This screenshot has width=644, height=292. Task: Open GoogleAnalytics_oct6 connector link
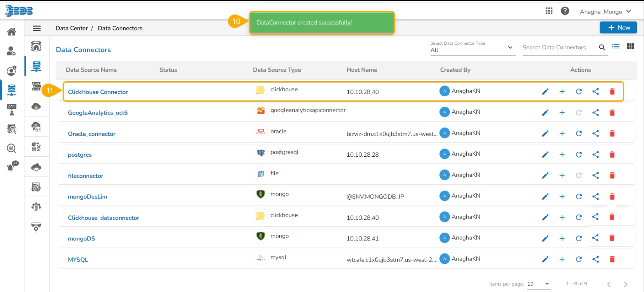(98, 113)
